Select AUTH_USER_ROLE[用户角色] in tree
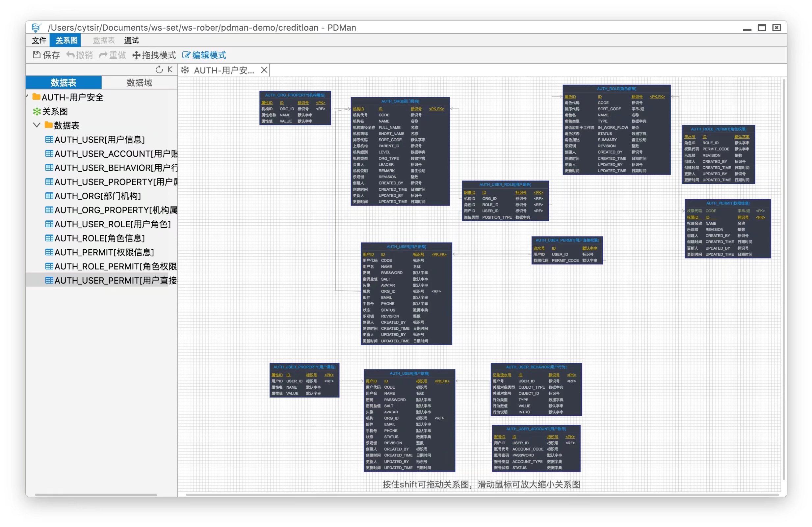 [113, 224]
